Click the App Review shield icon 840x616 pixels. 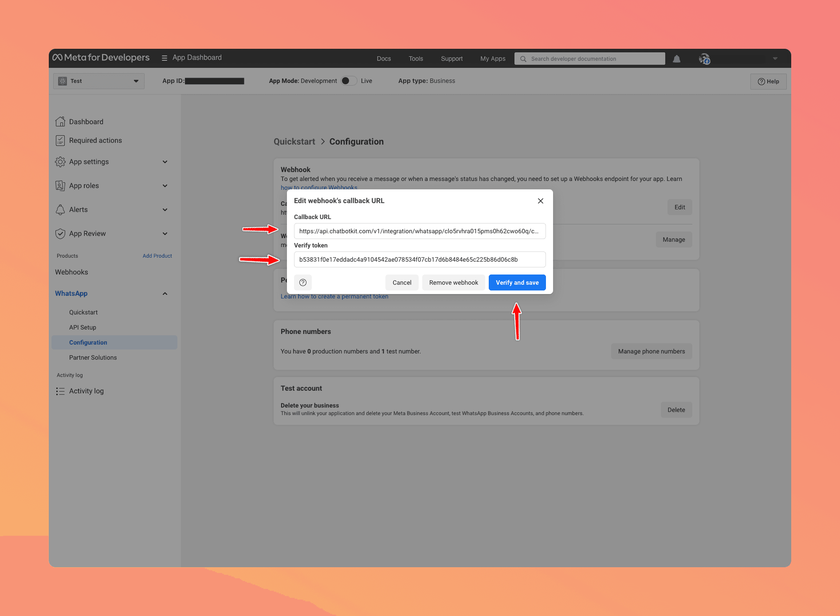coord(60,234)
